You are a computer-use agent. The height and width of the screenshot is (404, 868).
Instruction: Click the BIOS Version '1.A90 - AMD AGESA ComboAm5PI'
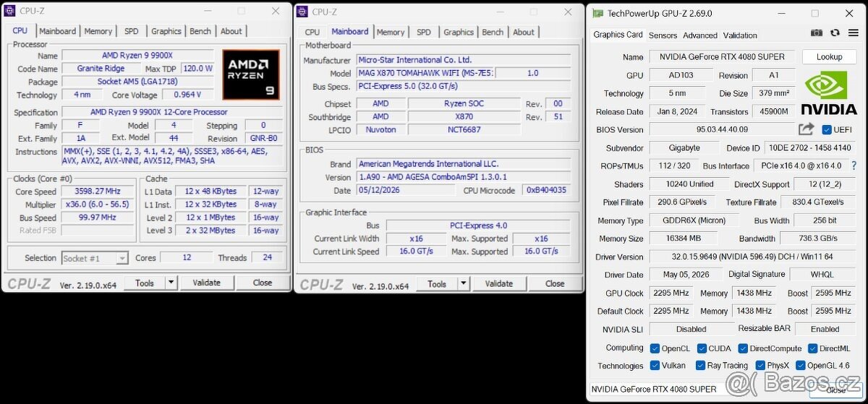pos(464,177)
